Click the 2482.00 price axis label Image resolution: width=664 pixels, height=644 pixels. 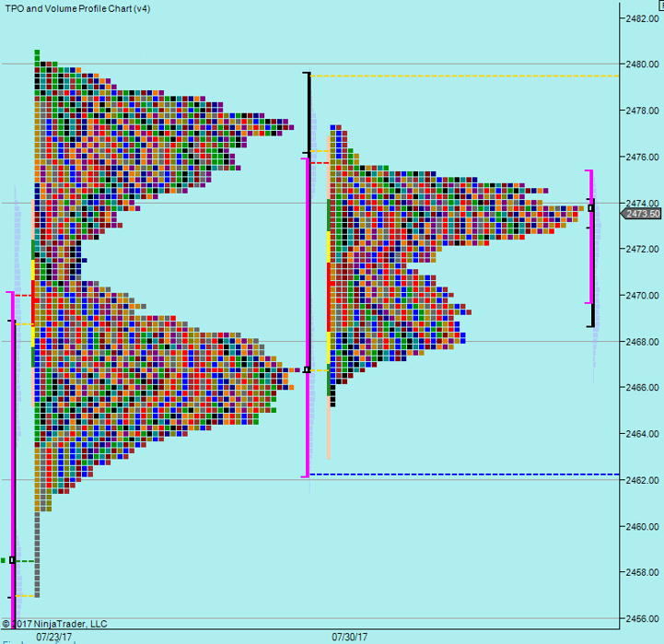640,18
